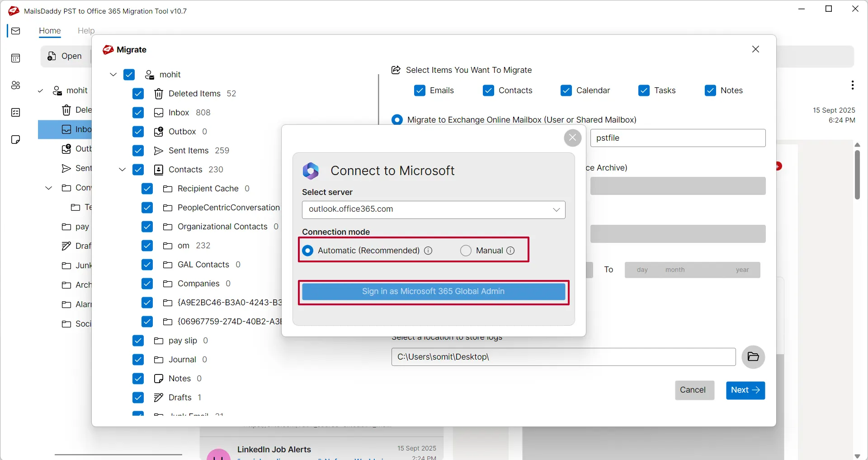Click the log location path field

pos(563,357)
